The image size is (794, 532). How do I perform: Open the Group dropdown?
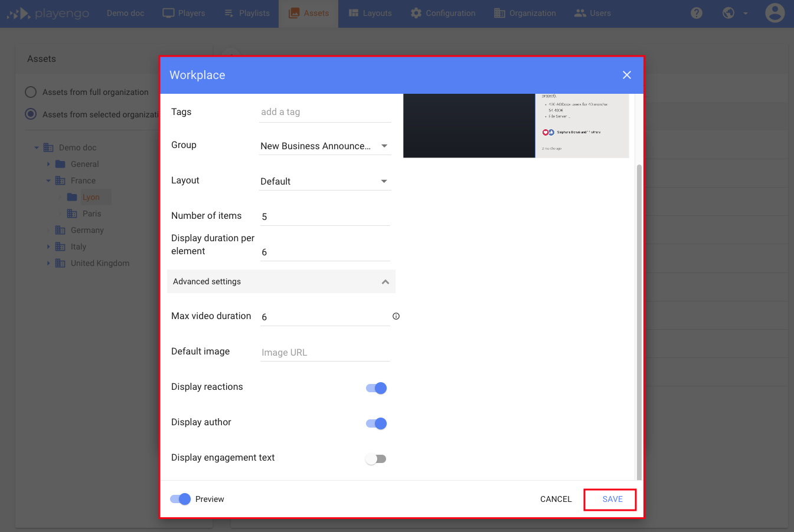point(325,146)
